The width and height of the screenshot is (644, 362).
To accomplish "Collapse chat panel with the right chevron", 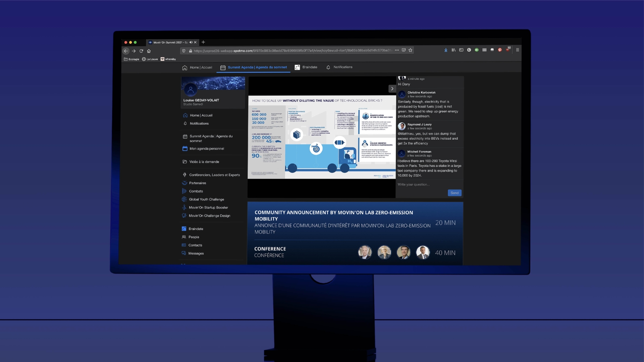I will tap(392, 89).
